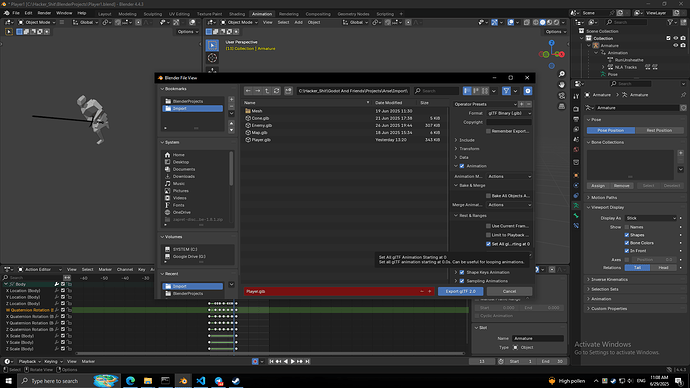Cancel the file export dialog
690x388 pixels.
509,291
